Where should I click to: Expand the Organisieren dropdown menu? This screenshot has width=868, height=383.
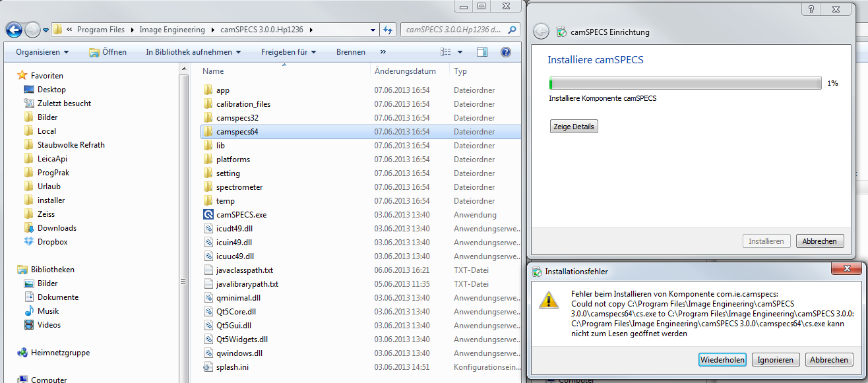point(42,52)
